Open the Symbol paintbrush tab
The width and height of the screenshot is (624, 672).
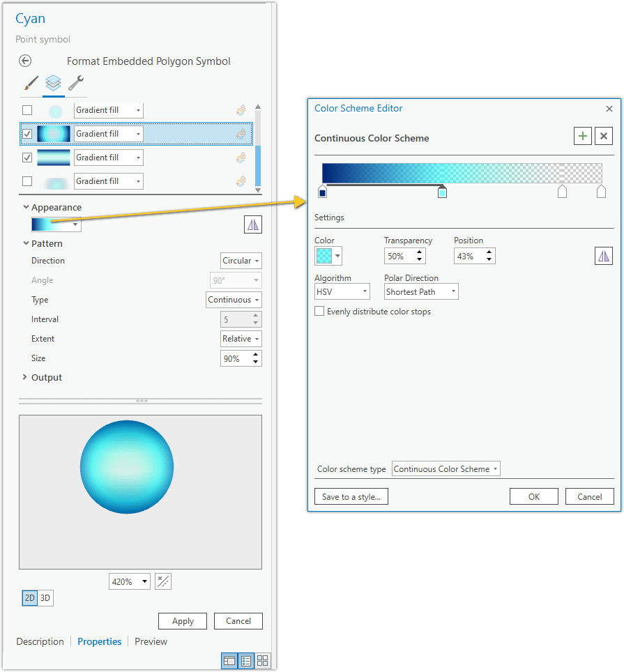click(x=31, y=83)
